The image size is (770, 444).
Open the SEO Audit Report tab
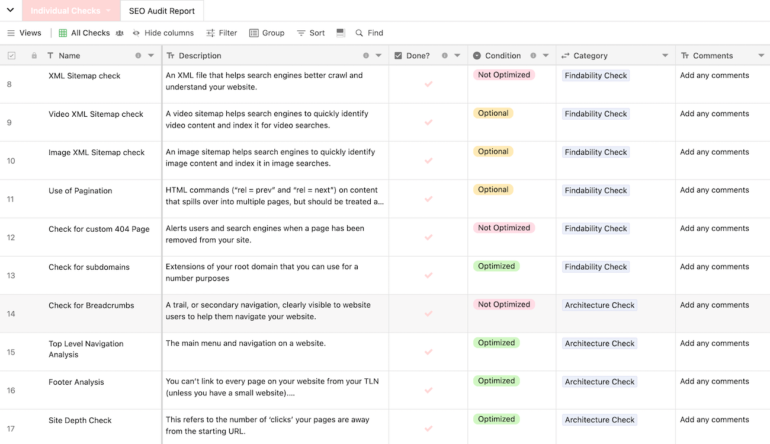[x=162, y=11]
